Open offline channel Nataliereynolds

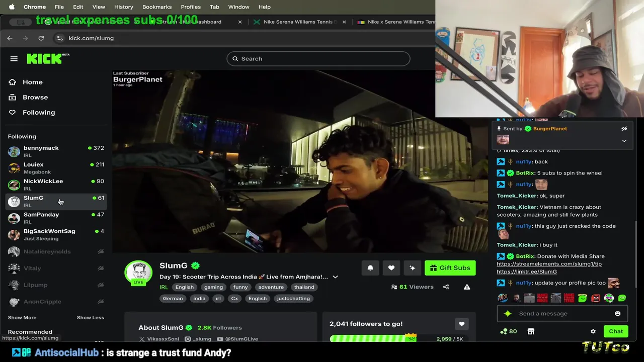(x=56, y=251)
